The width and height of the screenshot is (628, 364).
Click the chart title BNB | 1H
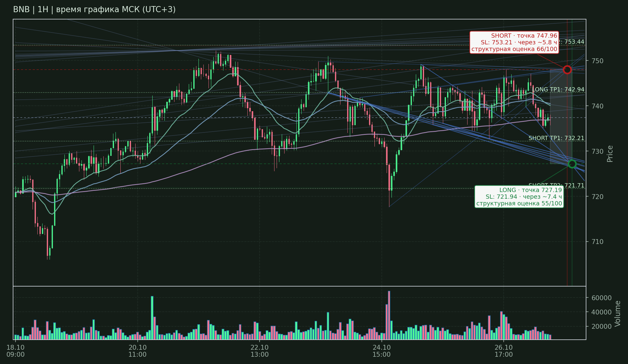[x=94, y=10]
